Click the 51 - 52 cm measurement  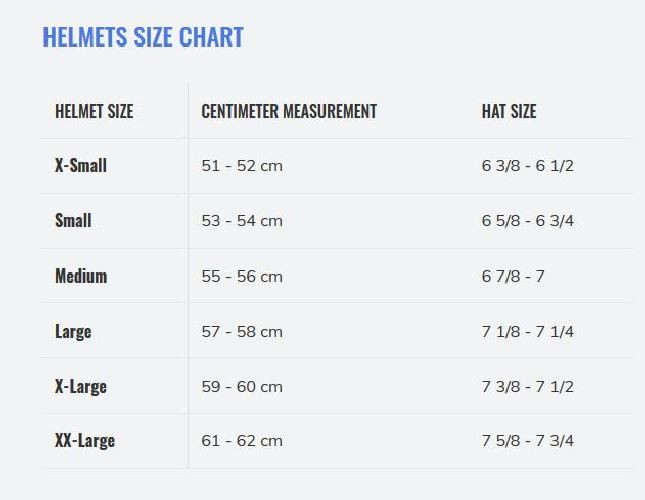(242, 166)
